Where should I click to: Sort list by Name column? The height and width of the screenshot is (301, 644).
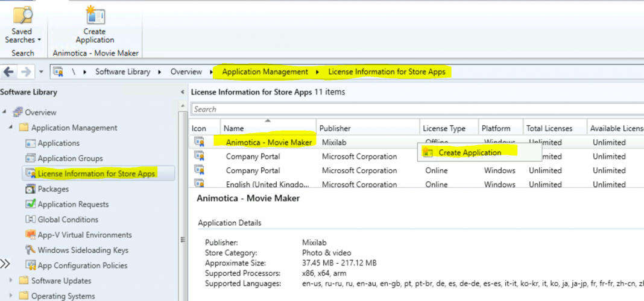click(268, 128)
